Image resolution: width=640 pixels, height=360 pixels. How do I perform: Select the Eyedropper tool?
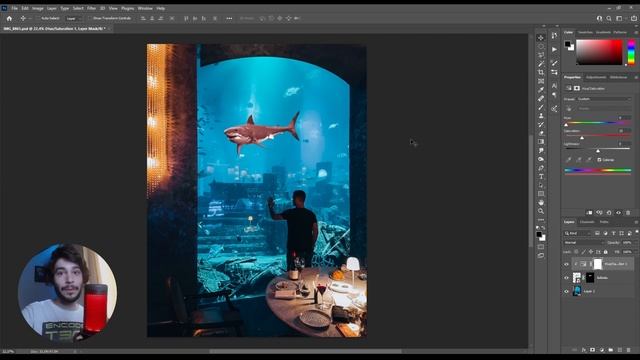[541, 90]
